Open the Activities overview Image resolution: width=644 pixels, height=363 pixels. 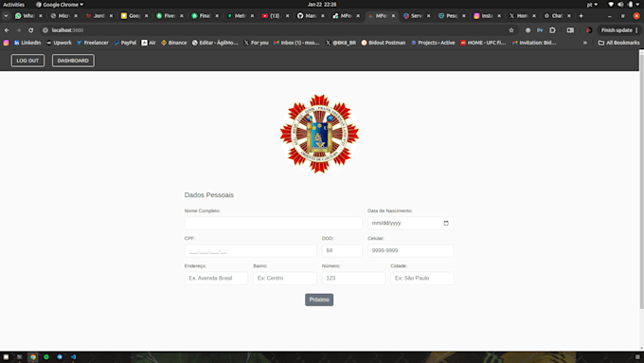coord(13,5)
